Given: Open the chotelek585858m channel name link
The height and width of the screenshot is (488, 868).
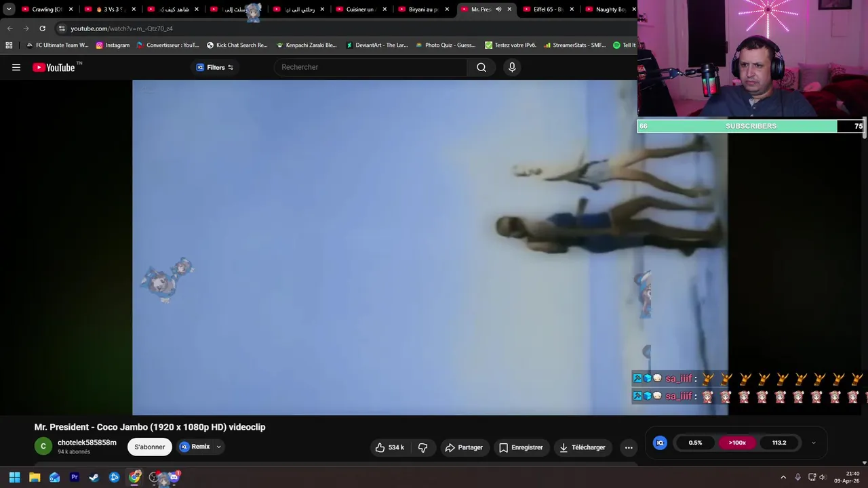Looking at the screenshot, I should pos(87,443).
